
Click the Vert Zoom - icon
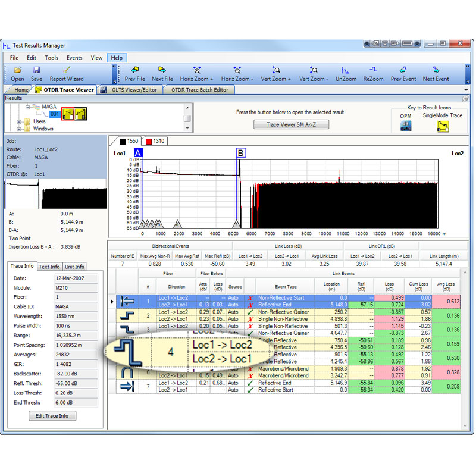pyautogui.click(x=312, y=70)
